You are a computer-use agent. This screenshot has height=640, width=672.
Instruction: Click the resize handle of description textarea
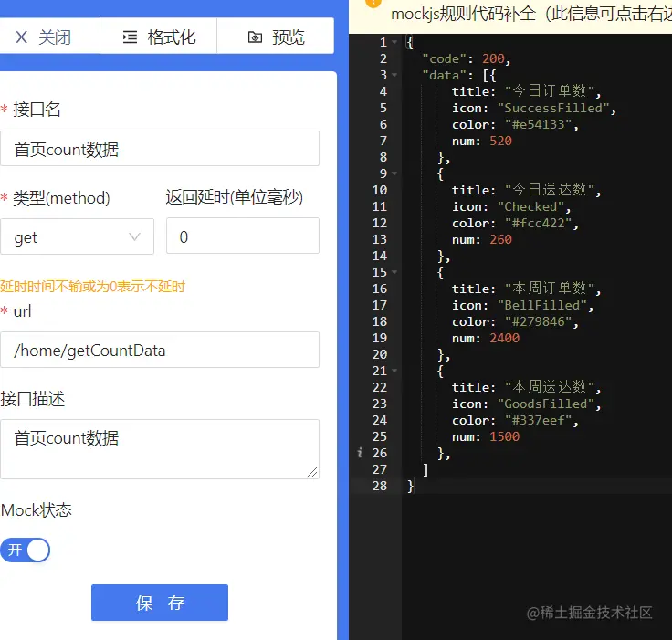point(312,472)
